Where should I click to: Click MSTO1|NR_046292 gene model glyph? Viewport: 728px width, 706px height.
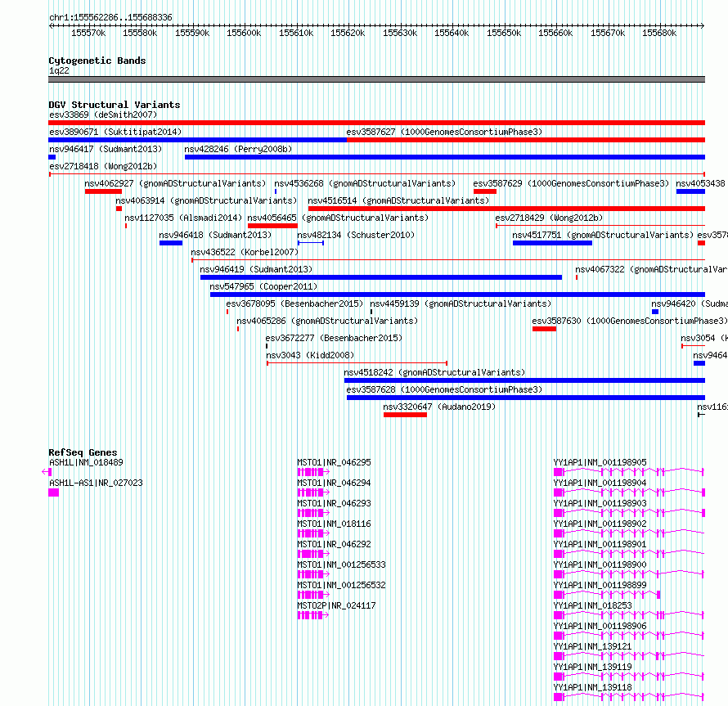click(313, 554)
